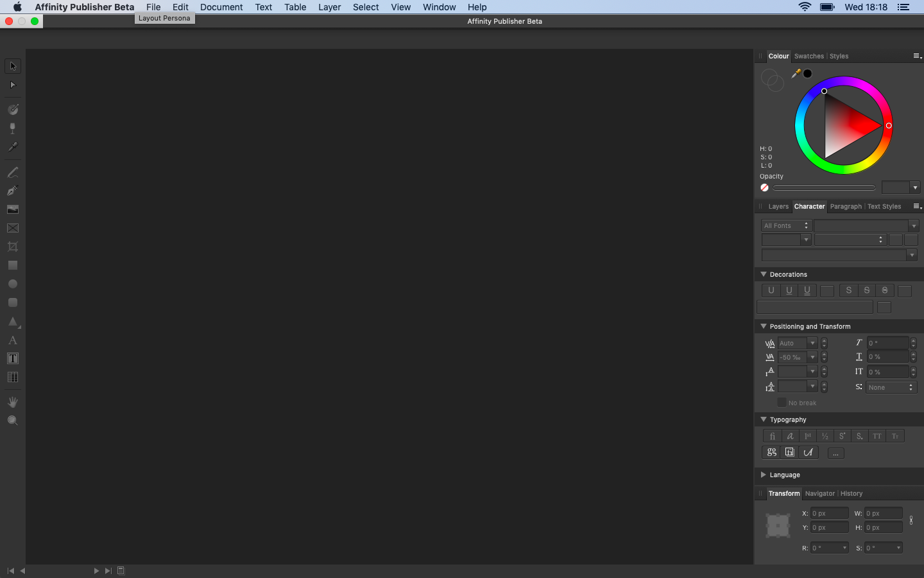Image resolution: width=924 pixels, height=578 pixels.
Task: Click the colour panel eyedropper picker
Action: 796,73
